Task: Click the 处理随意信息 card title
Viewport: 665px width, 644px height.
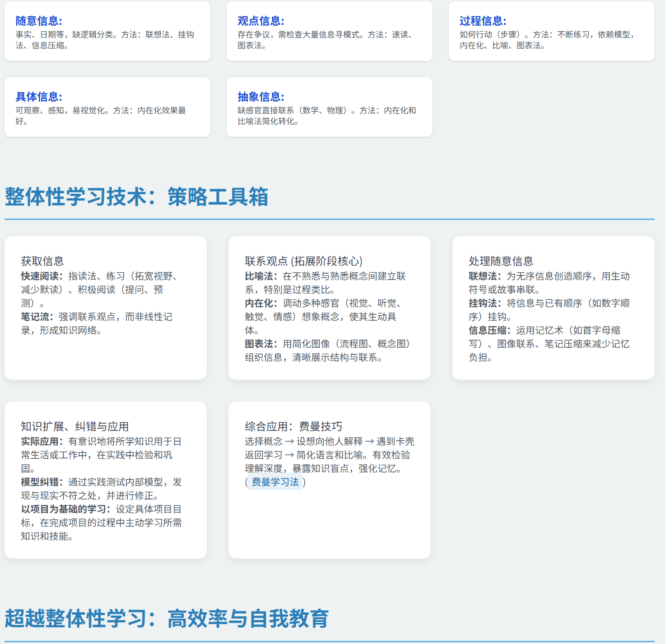Action: (x=501, y=261)
